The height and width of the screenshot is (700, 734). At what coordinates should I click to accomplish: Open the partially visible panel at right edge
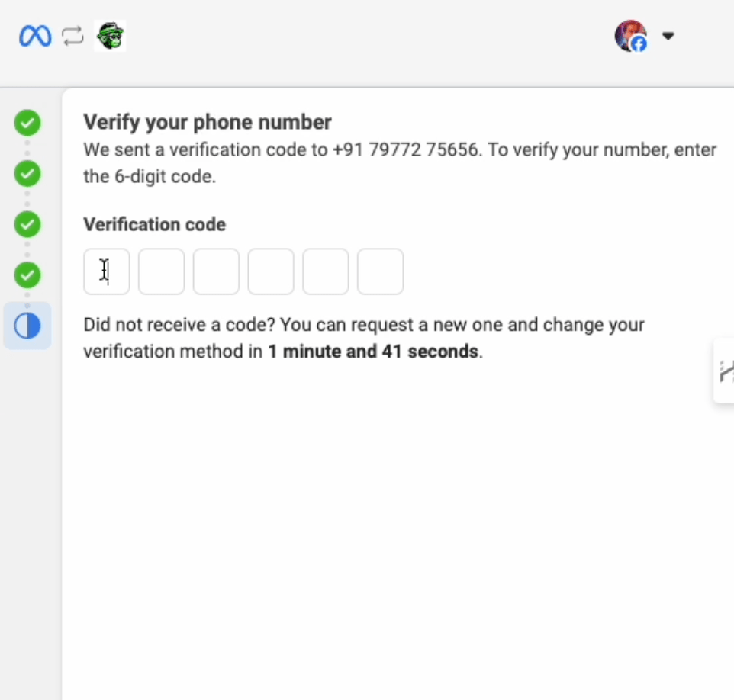[x=724, y=370]
